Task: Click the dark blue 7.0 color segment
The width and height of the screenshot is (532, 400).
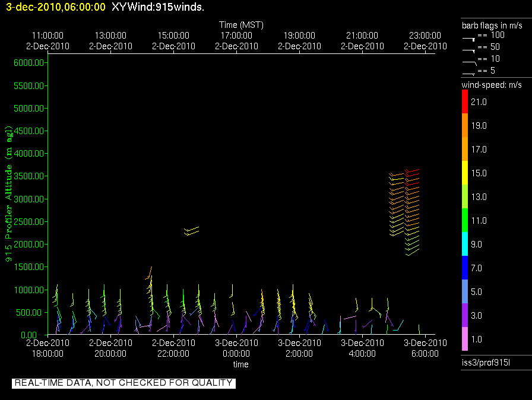Action: (465, 268)
